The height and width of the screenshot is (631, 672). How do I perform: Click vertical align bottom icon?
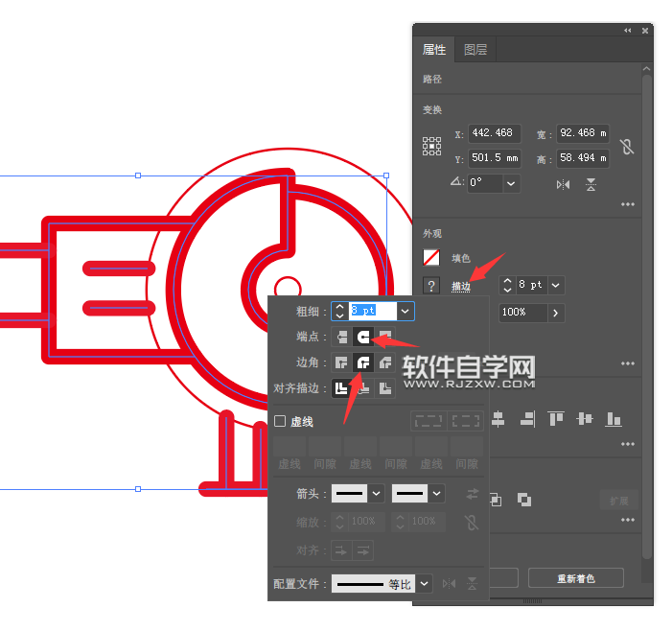(x=614, y=419)
